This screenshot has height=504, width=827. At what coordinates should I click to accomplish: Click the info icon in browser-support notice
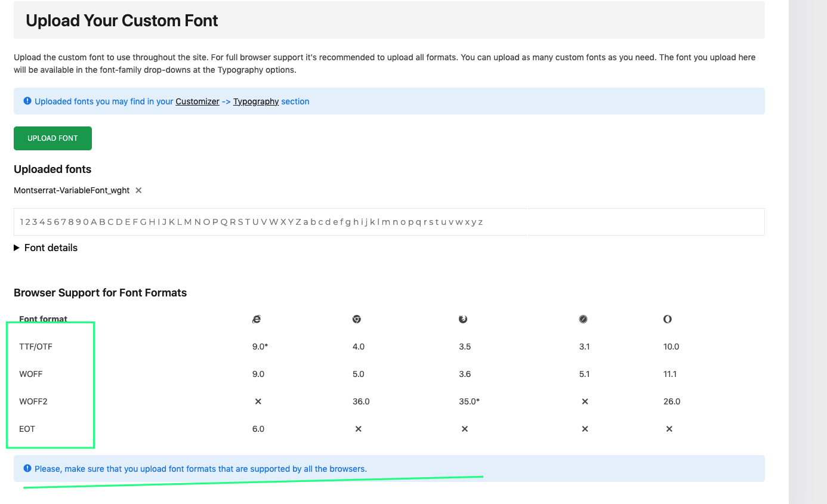pos(27,469)
